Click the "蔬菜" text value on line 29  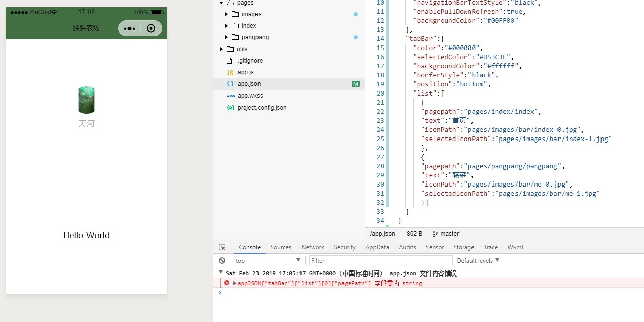460,175
